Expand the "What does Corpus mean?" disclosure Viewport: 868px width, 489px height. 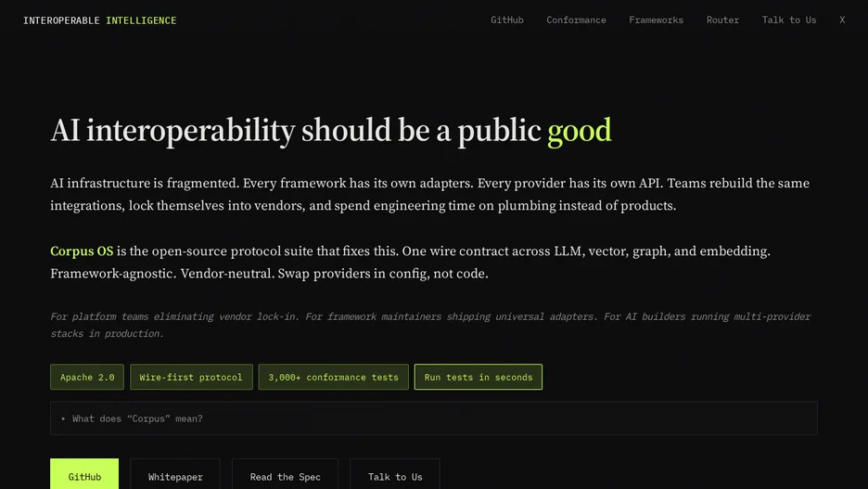[x=433, y=418]
